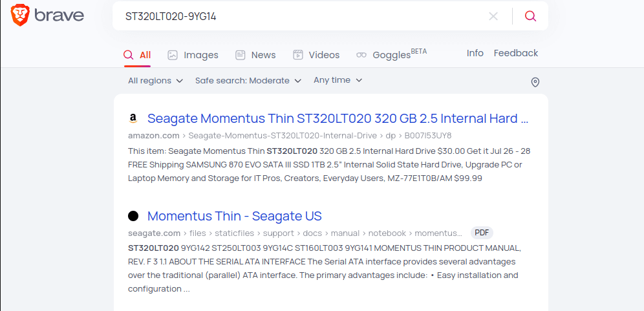644x311 pixels.
Task: Click the PDF badge on Seagate result
Action: tap(482, 233)
